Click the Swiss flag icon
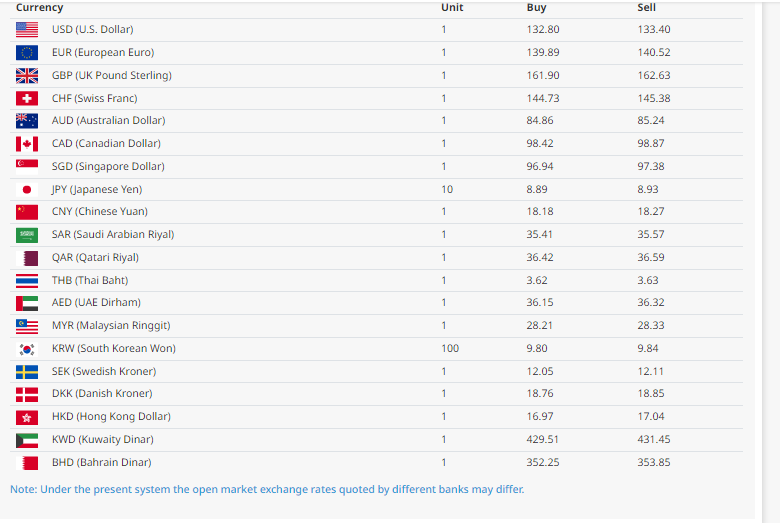780x523 pixels. (x=27, y=98)
